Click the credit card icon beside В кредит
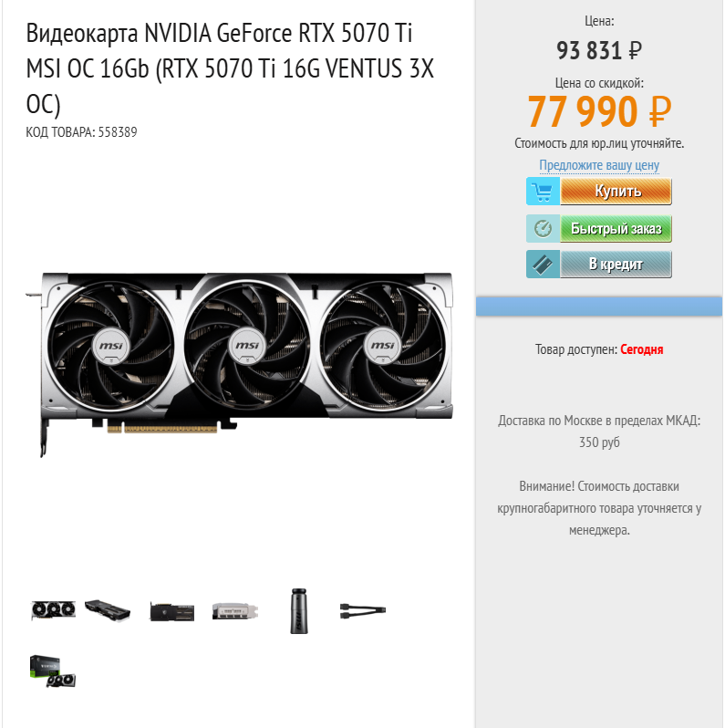Viewport: 725px width, 728px height. (543, 265)
